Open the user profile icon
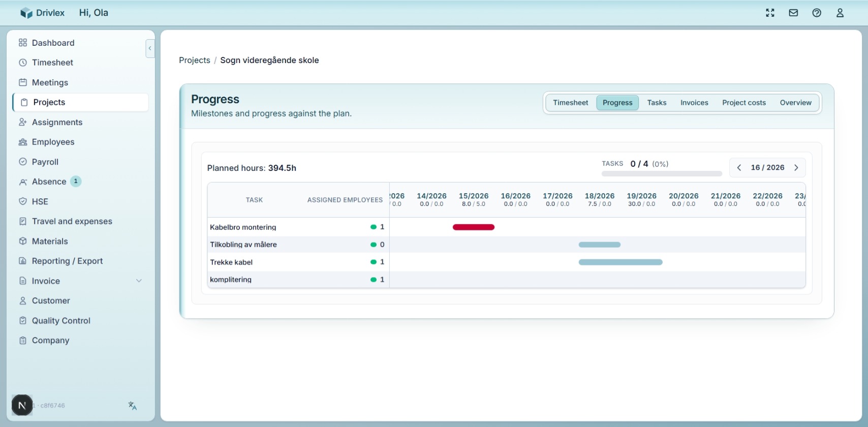 tap(840, 13)
